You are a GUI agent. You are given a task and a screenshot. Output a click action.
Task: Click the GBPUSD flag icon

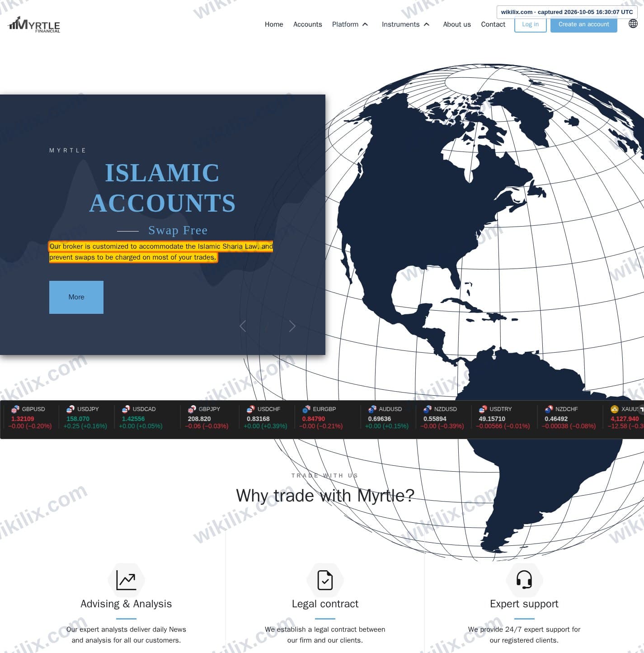tap(15, 409)
